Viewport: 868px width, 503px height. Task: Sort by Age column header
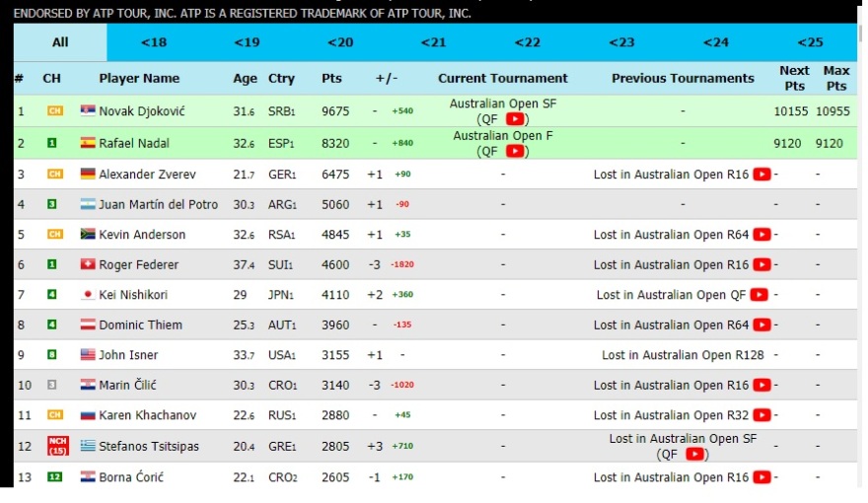point(245,79)
